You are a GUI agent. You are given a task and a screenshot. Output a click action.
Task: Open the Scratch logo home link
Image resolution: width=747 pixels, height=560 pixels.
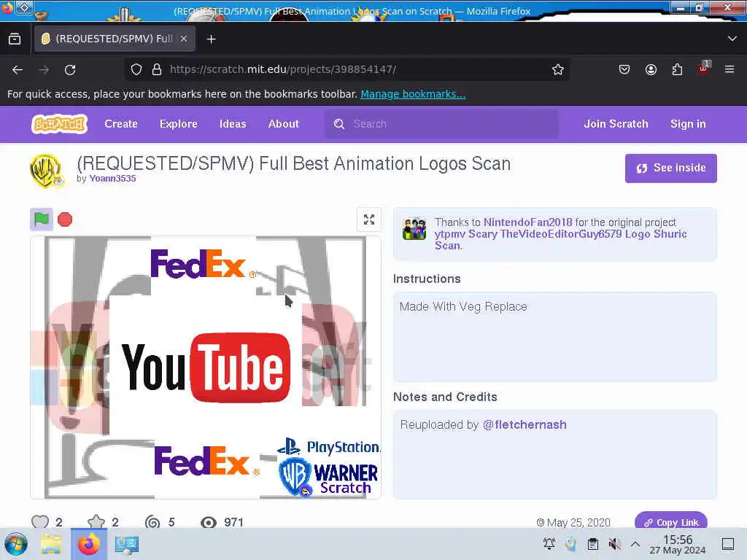point(59,124)
